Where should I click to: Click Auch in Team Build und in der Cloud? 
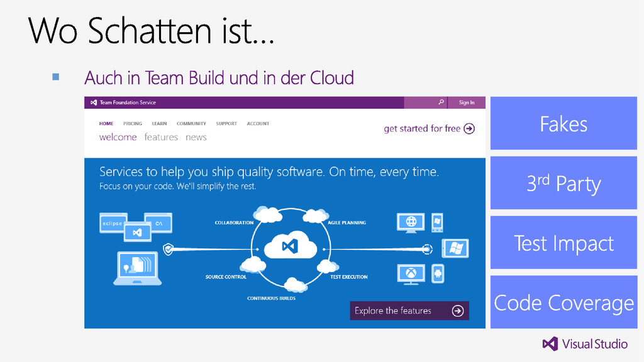[x=219, y=77]
